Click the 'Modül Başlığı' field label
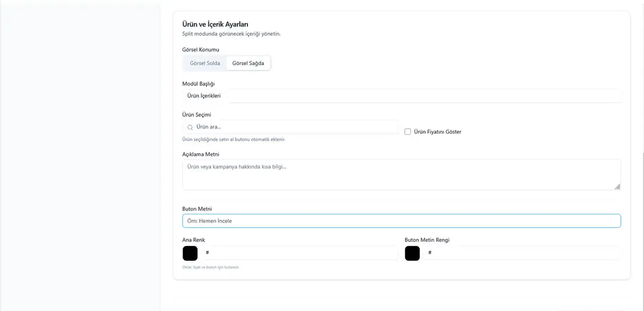Image resolution: width=644 pixels, height=311 pixels. click(198, 84)
